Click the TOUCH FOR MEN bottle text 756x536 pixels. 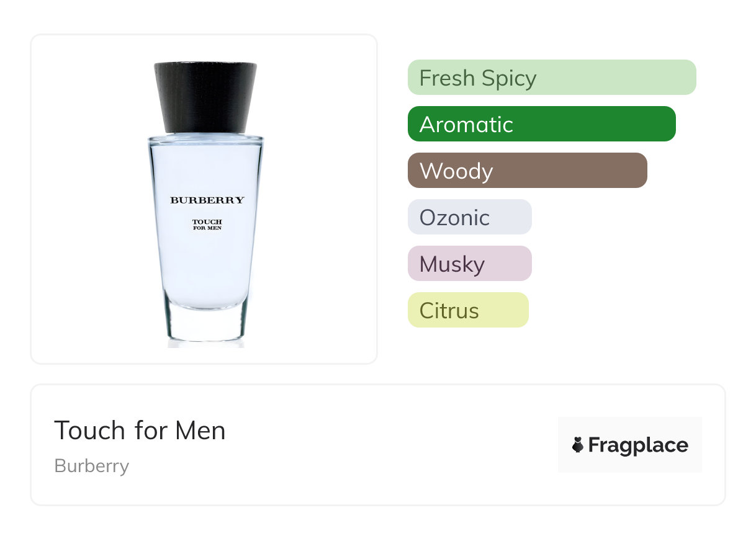(x=207, y=225)
